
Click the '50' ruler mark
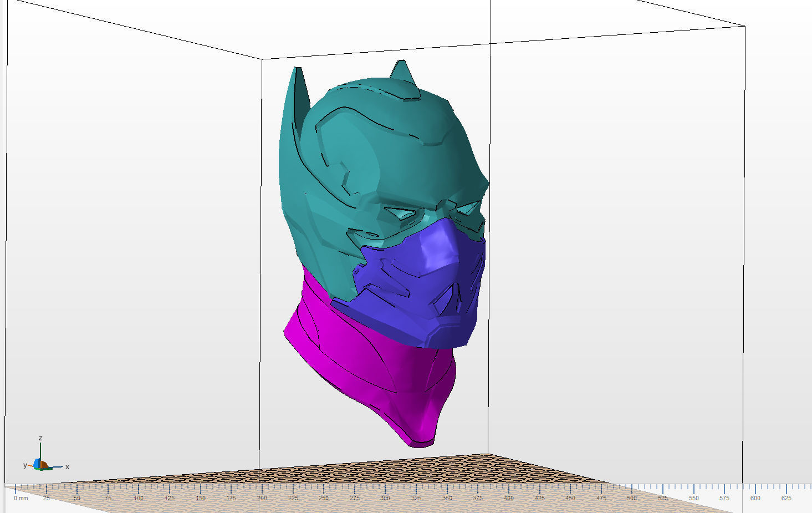(x=77, y=498)
